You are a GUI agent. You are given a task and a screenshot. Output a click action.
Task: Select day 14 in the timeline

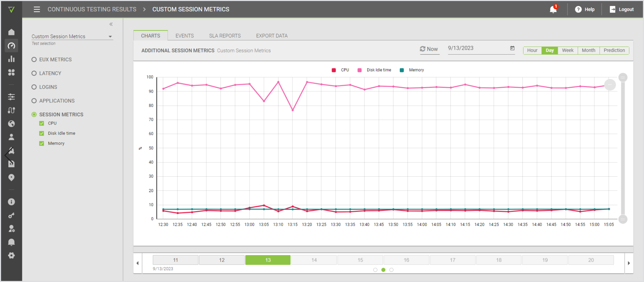click(314, 260)
